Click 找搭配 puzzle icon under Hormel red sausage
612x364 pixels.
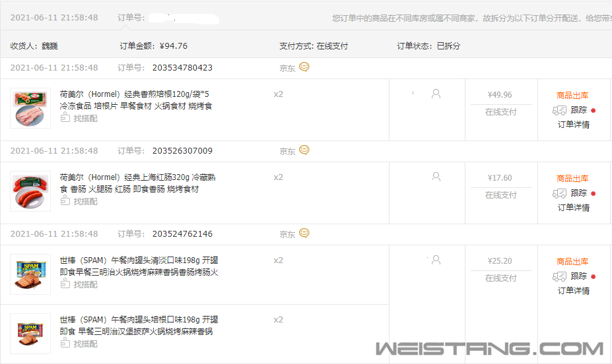pos(65,200)
